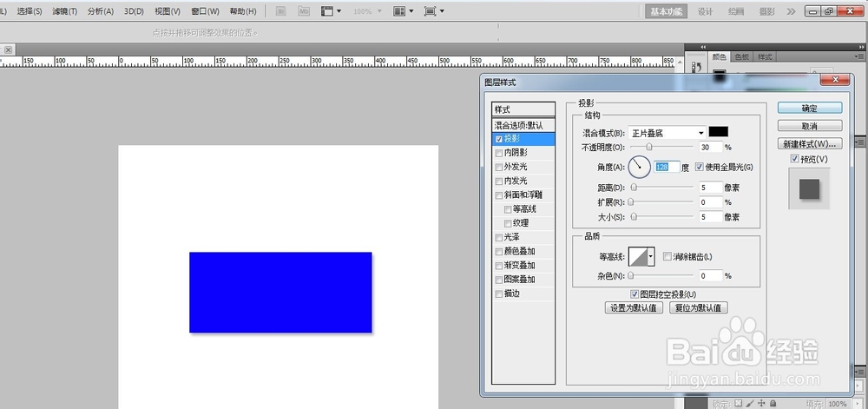Screen dimensions: 868x409
Task: Switch to the 绘画 painting workspace
Action: coord(736,11)
